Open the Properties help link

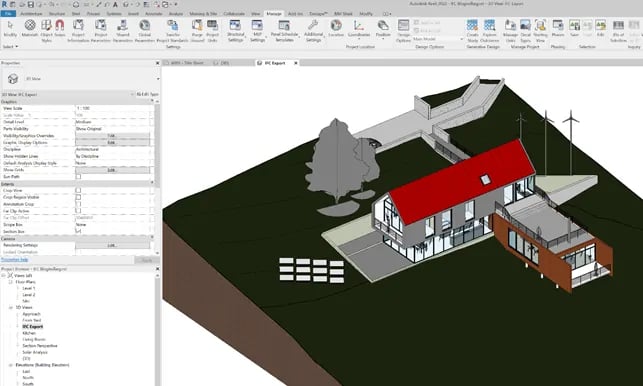tap(14, 260)
